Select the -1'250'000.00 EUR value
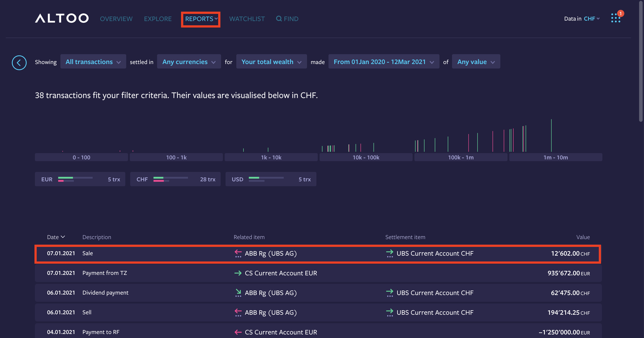This screenshot has height=338, width=644. coord(564,332)
